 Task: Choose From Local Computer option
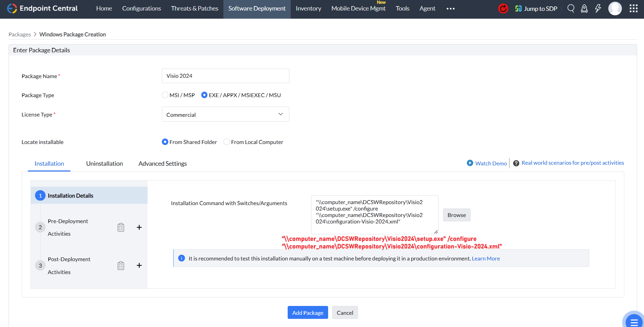pyautogui.click(x=226, y=142)
